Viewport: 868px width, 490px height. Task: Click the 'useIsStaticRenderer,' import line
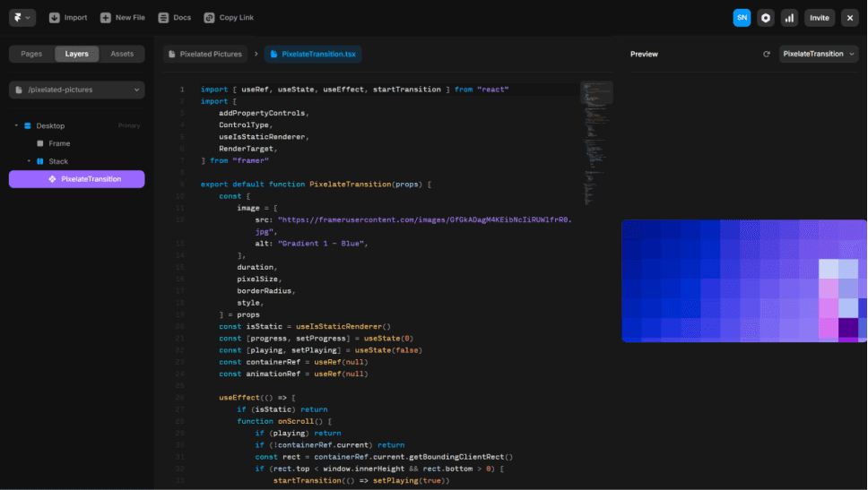coord(264,136)
